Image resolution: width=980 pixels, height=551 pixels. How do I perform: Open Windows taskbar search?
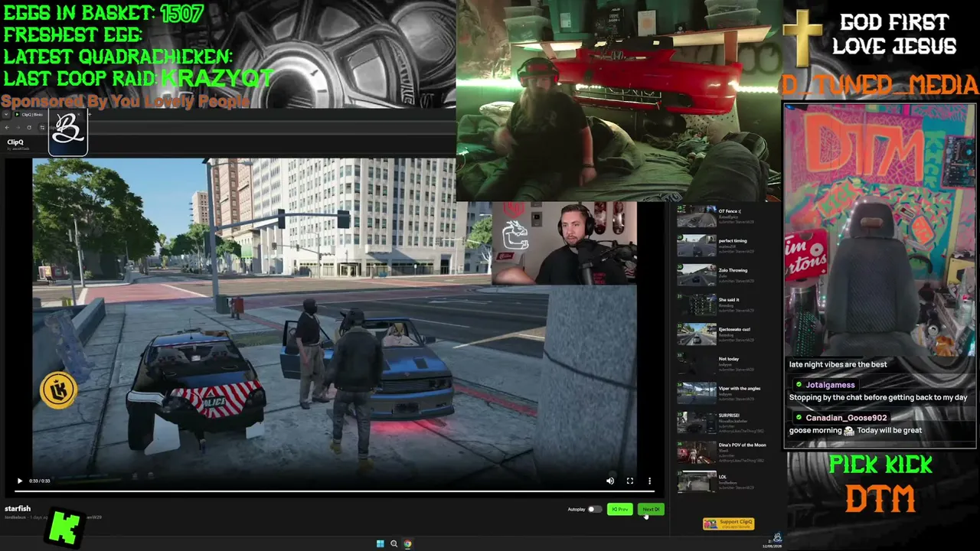click(x=394, y=544)
